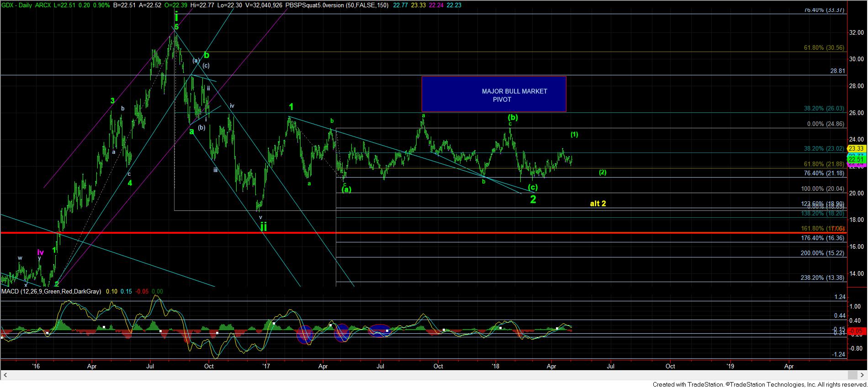Select the 100.00% (20.04) Fibonacci label
The height and width of the screenshot is (388, 868).
(x=823, y=189)
